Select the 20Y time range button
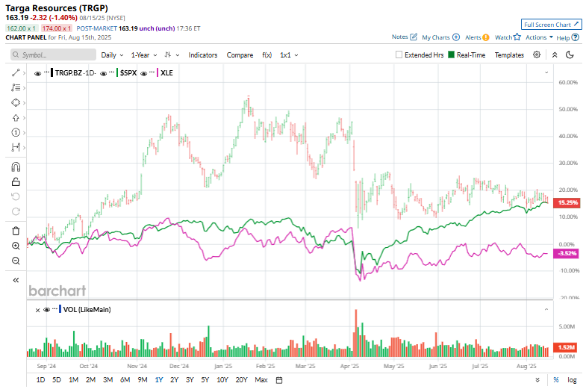 241,380
